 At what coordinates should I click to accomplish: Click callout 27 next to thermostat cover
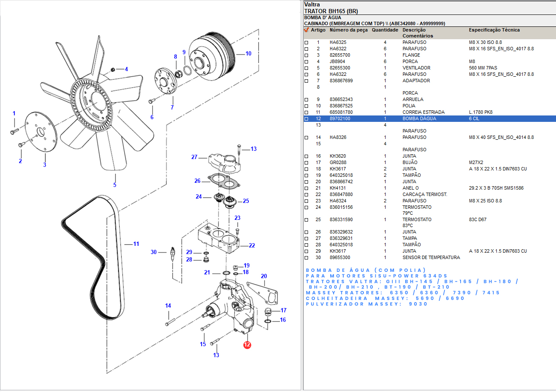[194, 157]
